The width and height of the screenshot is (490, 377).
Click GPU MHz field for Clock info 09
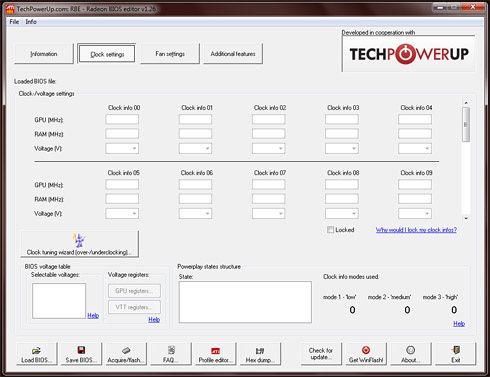(x=415, y=184)
